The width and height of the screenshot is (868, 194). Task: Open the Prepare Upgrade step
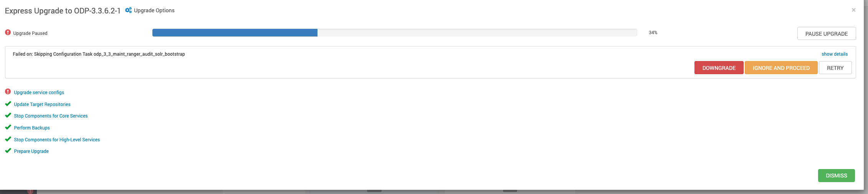tap(31, 151)
